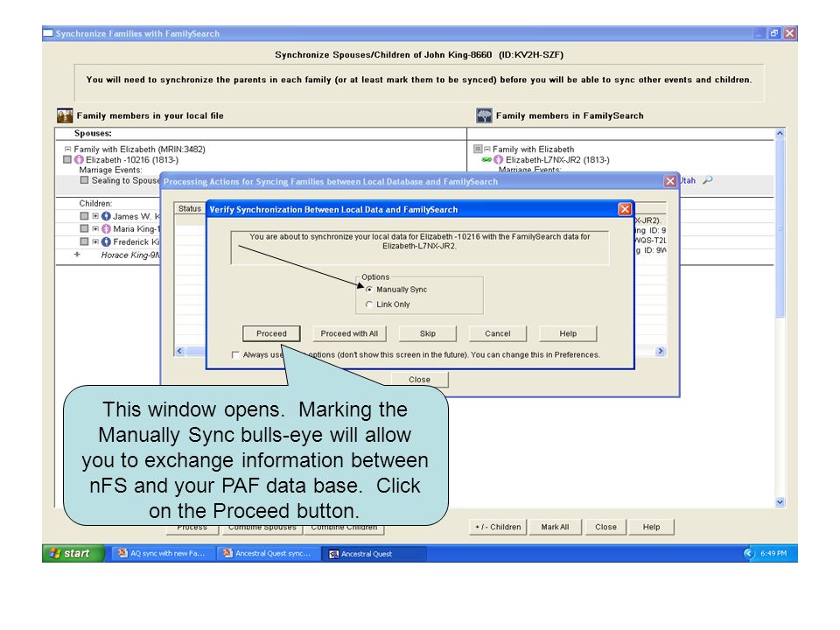Expand the Frederick child entry
840x630 pixels.
pyautogui.click(x=95, y=241)
